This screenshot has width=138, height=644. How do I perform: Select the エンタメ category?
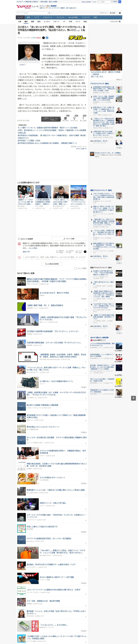click(x=47, y=21)
